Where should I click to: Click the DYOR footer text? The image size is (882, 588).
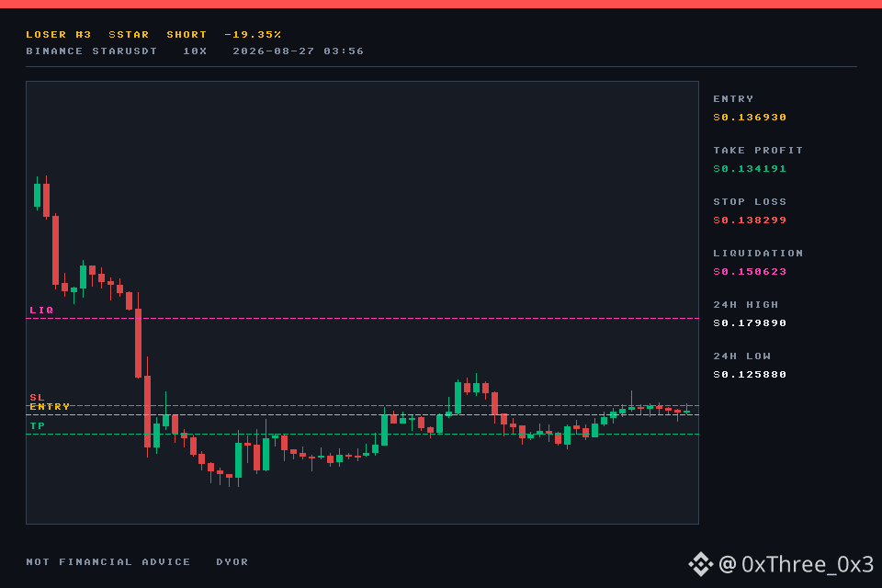click(232, 562)
